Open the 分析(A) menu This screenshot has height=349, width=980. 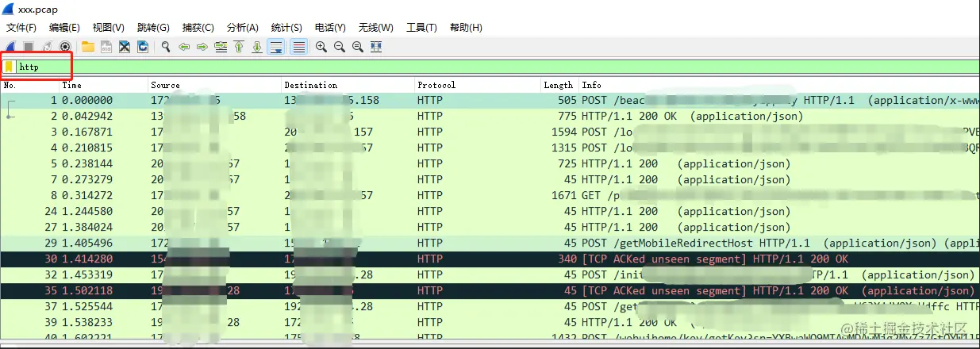click(242, 28)
